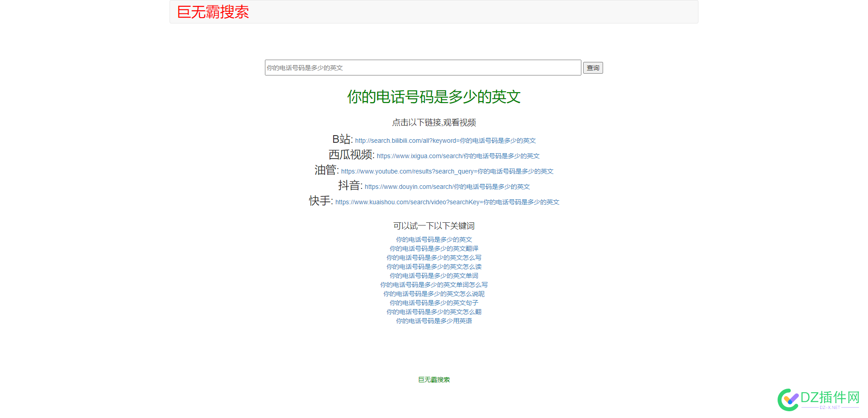
Task: Open the search.bilibili.com video search link
Action: coord(445,141)
